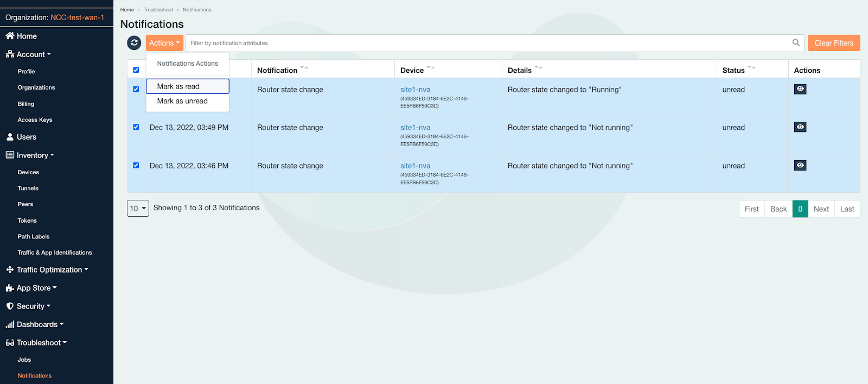Click the refresh notifications icon
The width and height of the screenshot is (868, 384).
point(134,43)
